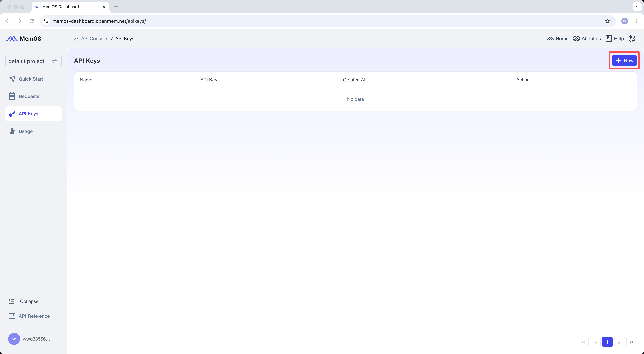This screenshot has height=354, width=644.
Task: Click the bookmark star in the address bar
Action: pos(608,21)
